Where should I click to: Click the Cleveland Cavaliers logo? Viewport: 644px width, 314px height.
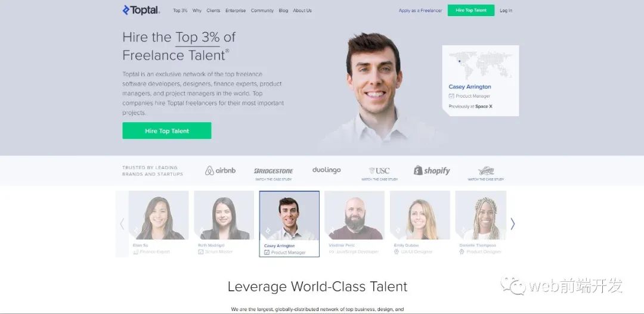pyautogui.click(x=486, y=171)
